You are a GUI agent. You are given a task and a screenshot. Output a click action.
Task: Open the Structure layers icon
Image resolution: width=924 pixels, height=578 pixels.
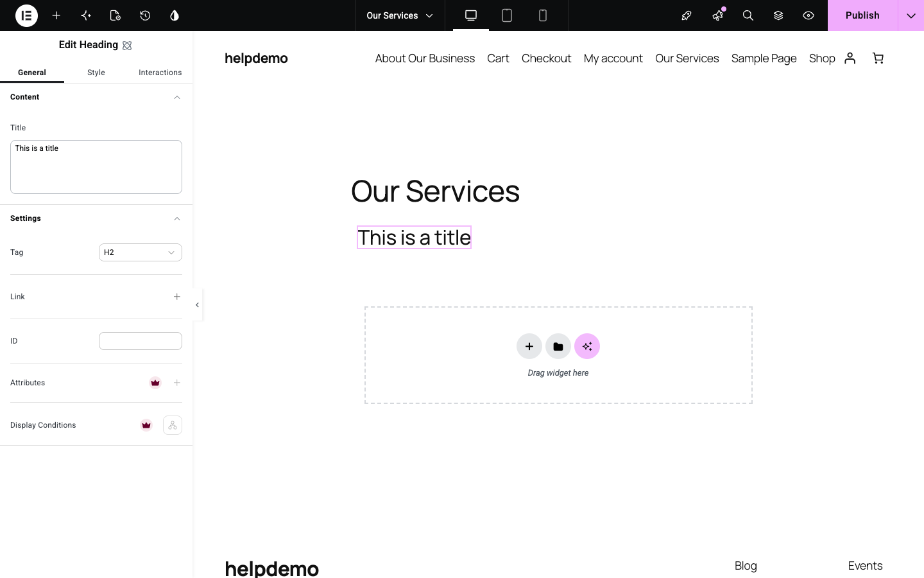[x=778, y=15]
